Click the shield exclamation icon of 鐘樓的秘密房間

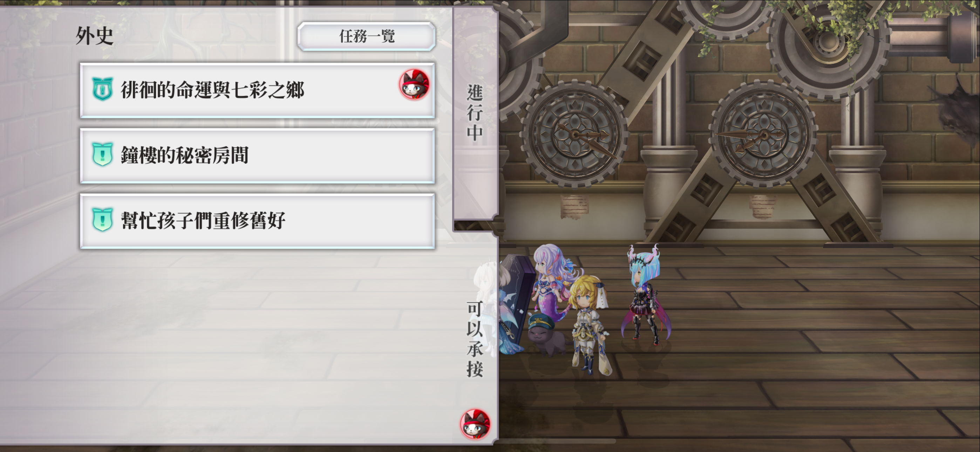[102, 155]
